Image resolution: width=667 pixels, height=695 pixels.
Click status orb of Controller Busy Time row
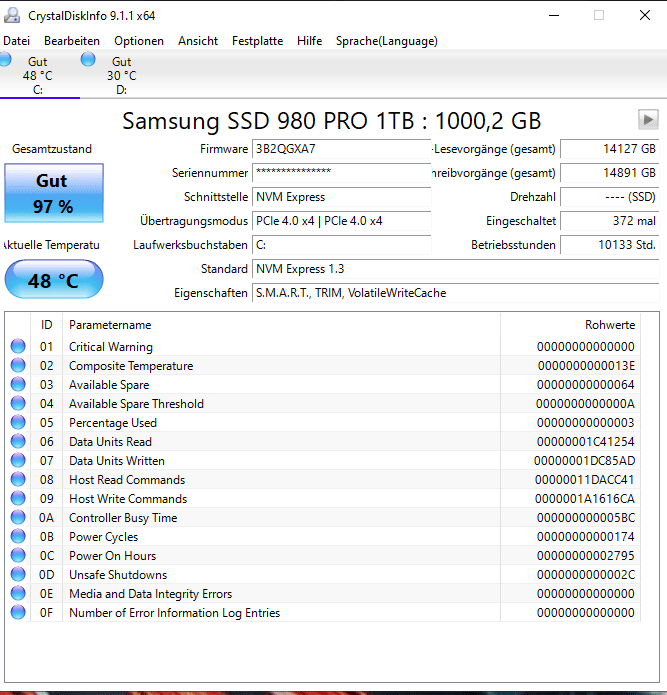tap(18, 517)
